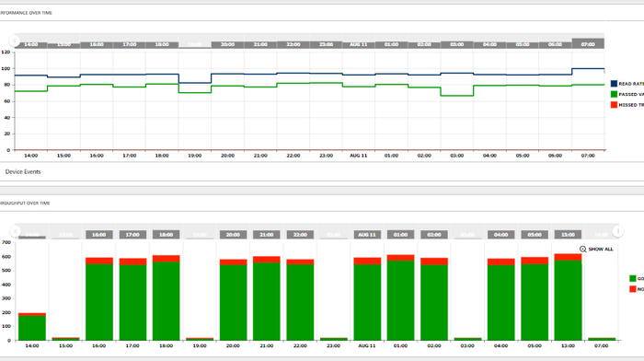Select the 02:00 block in the performance time selector

pyautogui.click(x=424, y=45)
